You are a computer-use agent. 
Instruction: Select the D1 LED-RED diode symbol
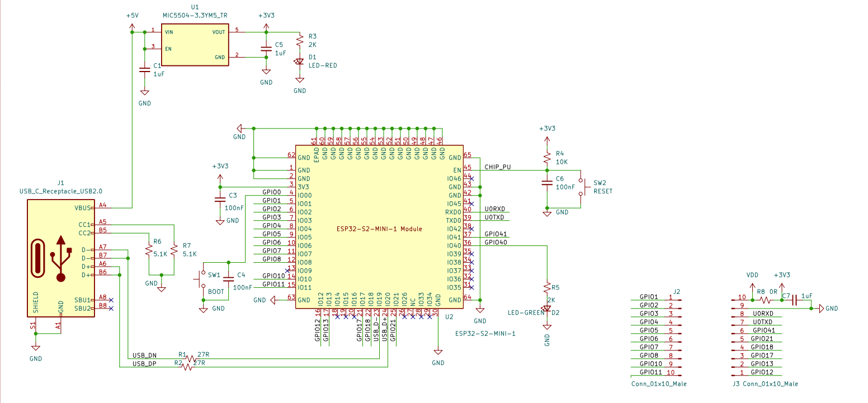[300, 61]
